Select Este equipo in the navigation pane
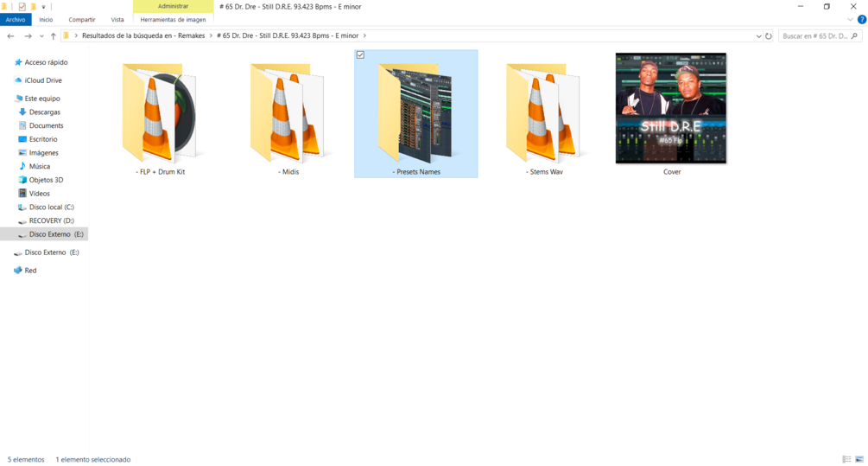 42,98
